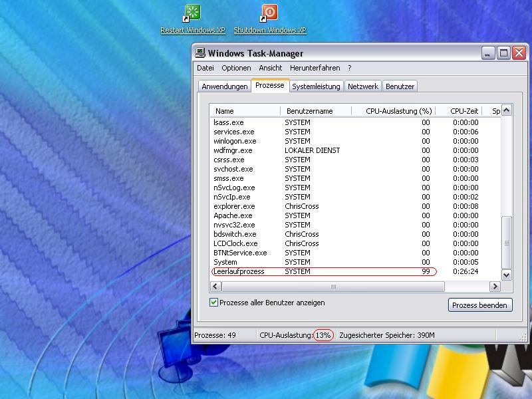Click Zugesicherter Speicher: 390M status entry
532x399 pixels.
[x=387, y=335]
